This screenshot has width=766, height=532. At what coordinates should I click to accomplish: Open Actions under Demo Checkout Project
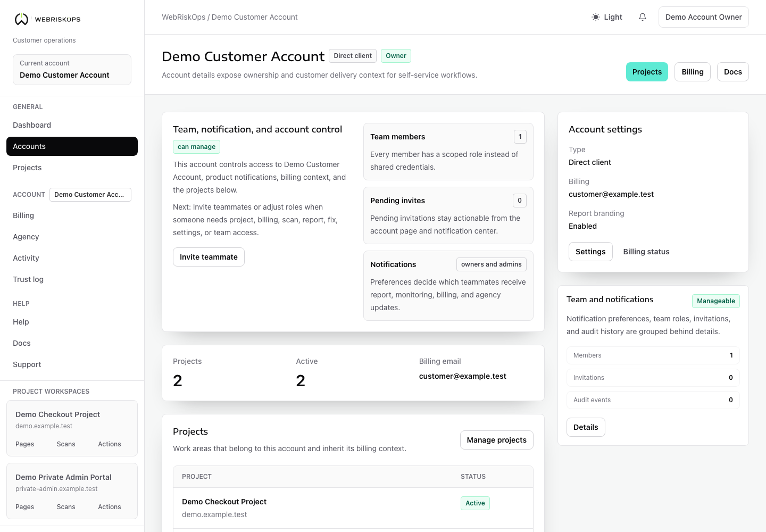click(x=110, y=444)
